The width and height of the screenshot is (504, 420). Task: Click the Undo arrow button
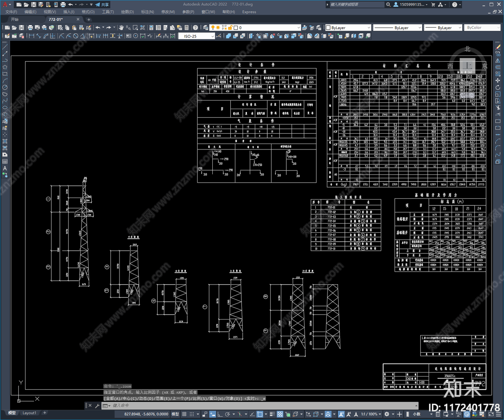pyautogui.click(x=98, y=28)
